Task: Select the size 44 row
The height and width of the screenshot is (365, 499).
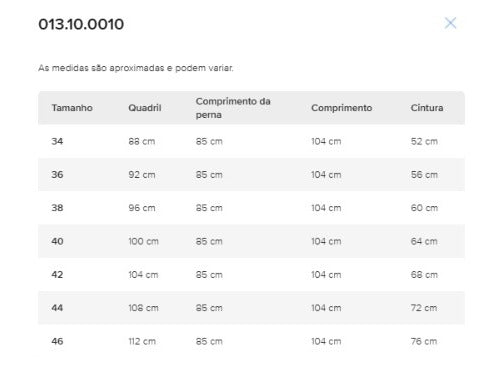Action: [251, 308]
